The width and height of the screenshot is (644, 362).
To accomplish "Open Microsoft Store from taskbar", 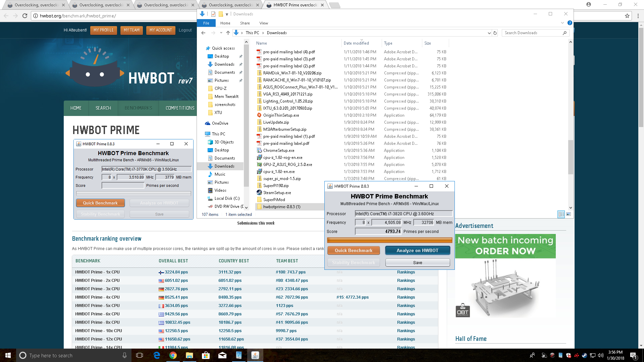I will coord(206,355).
